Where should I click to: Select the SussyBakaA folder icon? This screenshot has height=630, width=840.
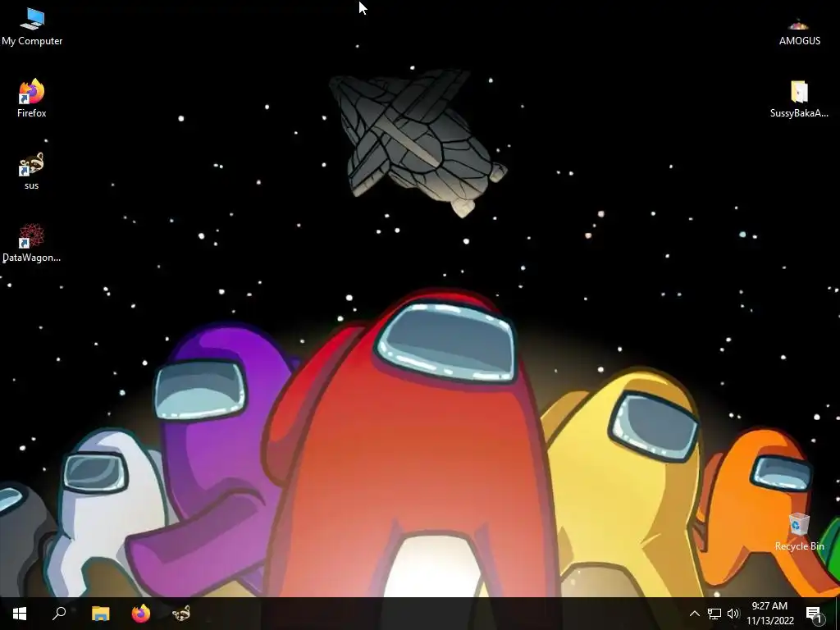coord(799,99)
